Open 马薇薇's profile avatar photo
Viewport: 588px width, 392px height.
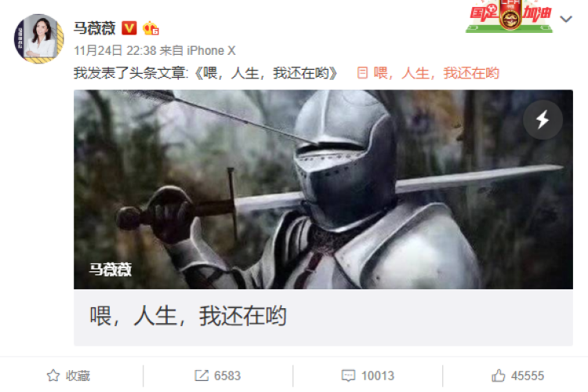38,38
